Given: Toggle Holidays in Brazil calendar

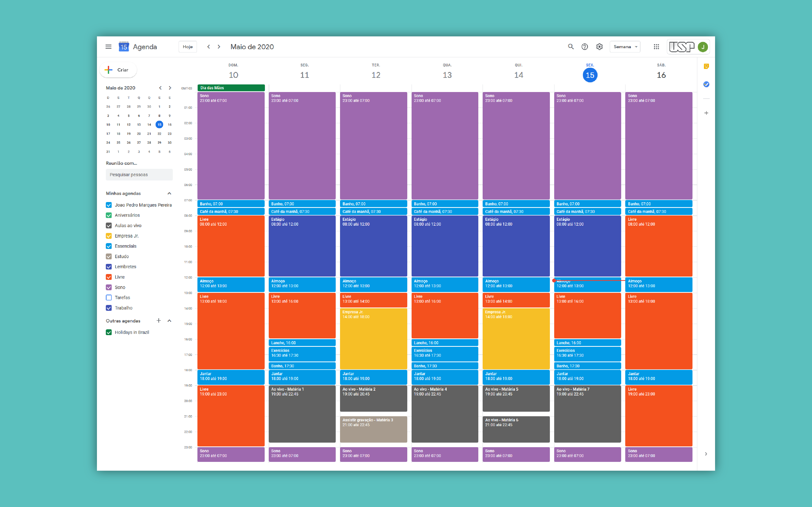Looking at the screenshot, I should pyautogui.click(x=109, y=332).
